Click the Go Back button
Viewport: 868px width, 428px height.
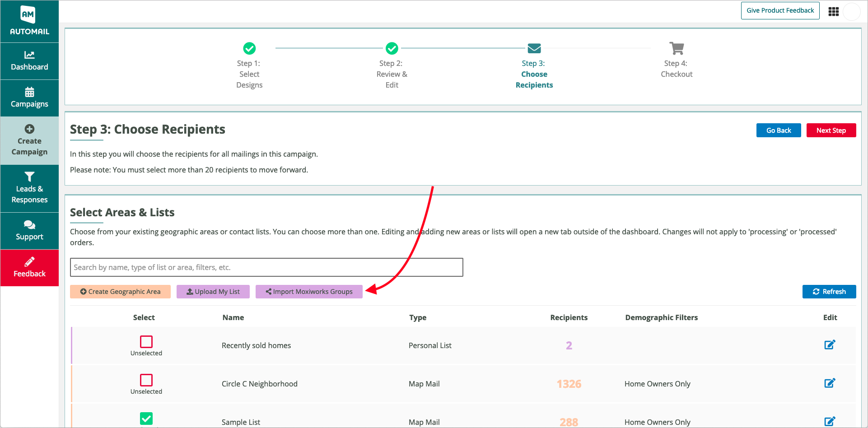click(779, 130)
